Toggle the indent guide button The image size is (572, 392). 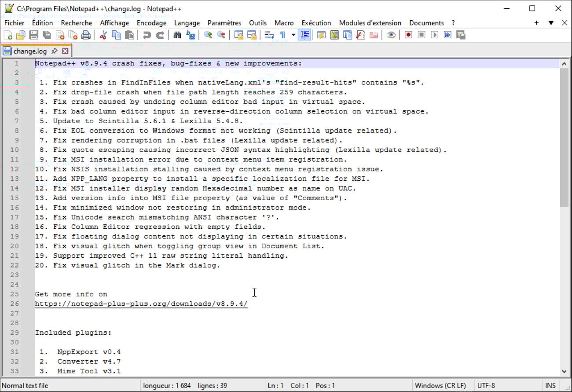[304, 35]
